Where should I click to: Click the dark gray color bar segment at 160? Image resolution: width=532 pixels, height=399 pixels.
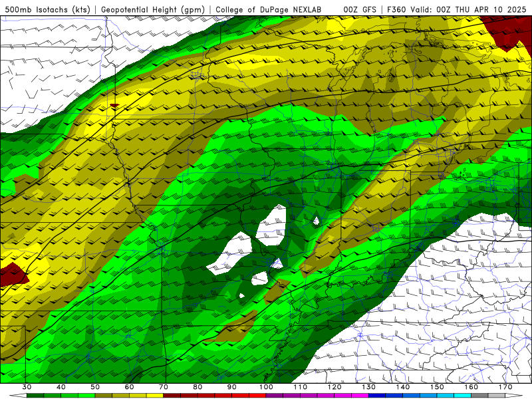[x=479, y=396]
